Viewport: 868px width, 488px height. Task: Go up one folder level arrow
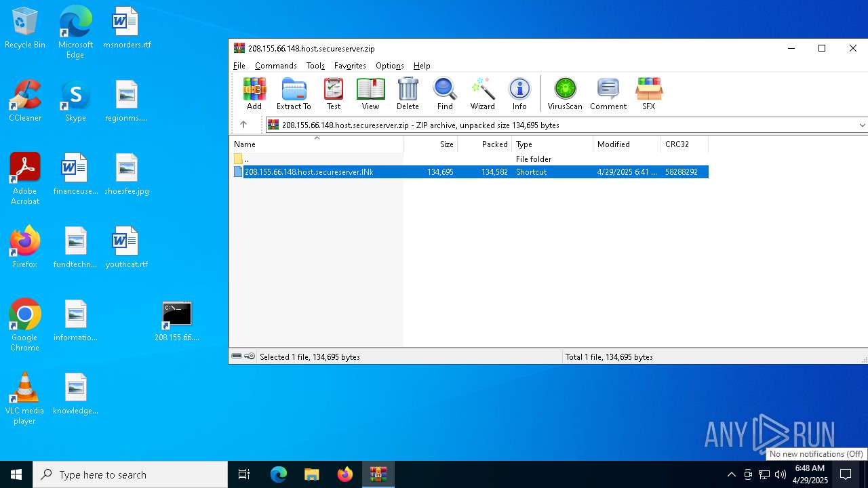(x=243, y=125)
